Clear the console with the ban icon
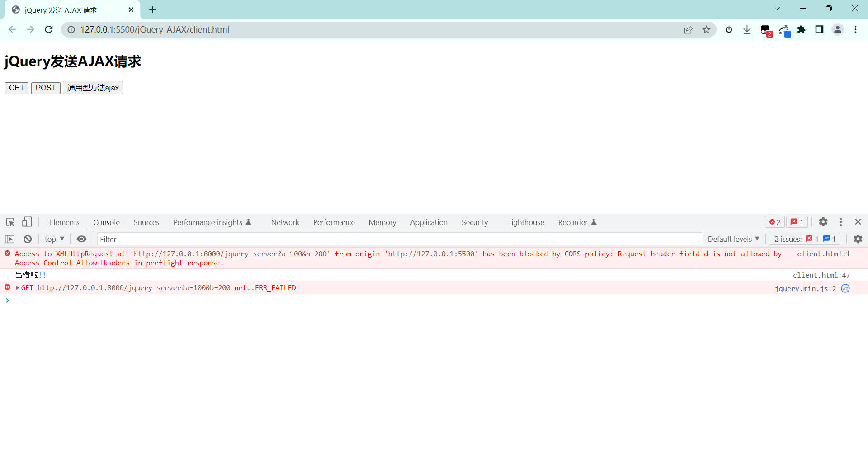The width and height of the screenshot is (868, 461). 28,239
